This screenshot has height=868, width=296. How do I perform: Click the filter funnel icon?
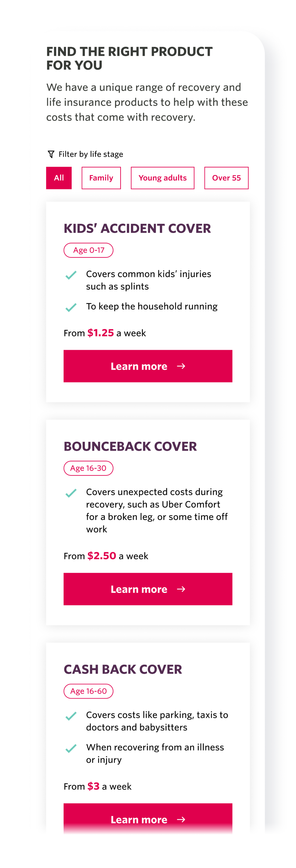[x=51, y=154]
